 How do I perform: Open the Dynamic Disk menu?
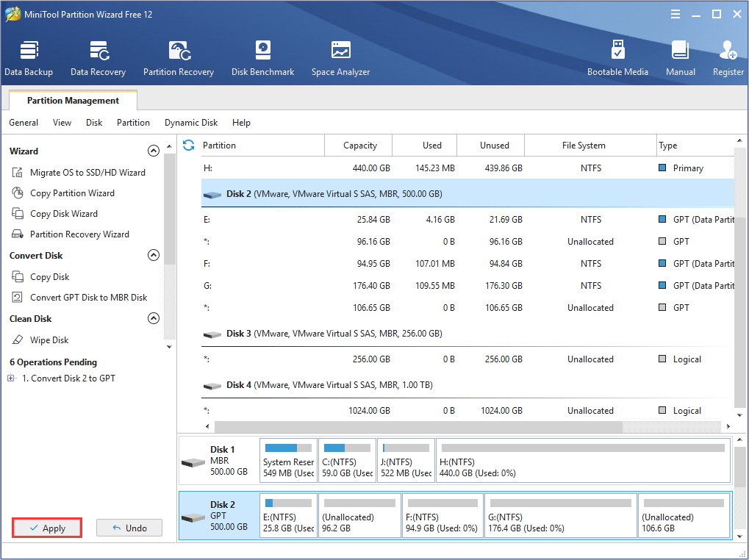point(190,122)
